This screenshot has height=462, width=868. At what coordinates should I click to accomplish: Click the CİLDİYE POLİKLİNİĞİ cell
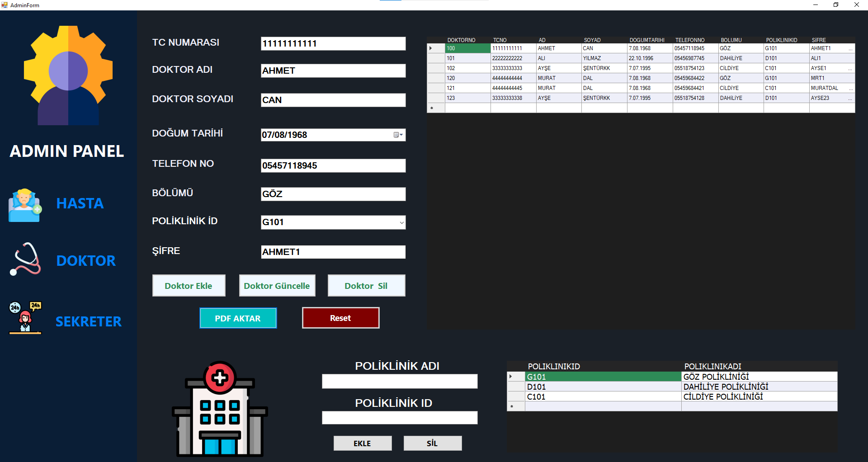click(759, 396)
